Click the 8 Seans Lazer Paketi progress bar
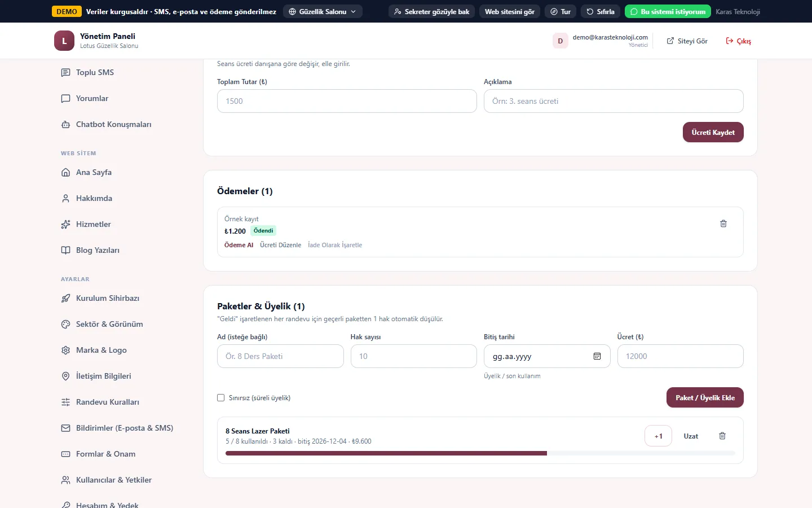This screenshot has width=812, height=508. point(480,453)
